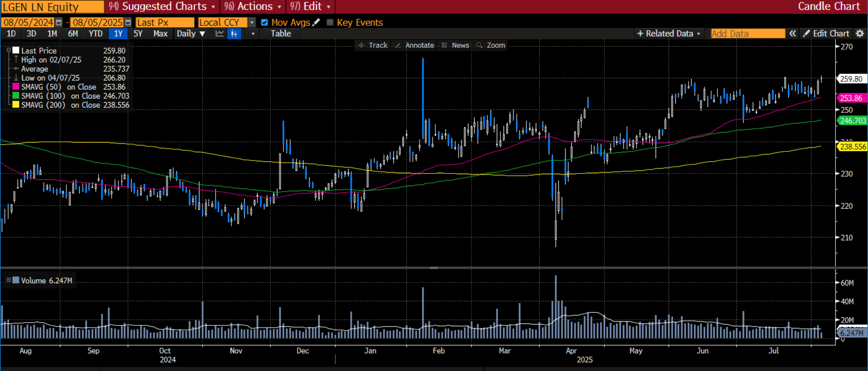Click the SMAVG (50) magenta color swatch
The width and height of the screenshot is (868, 371).
coord(16,87)
